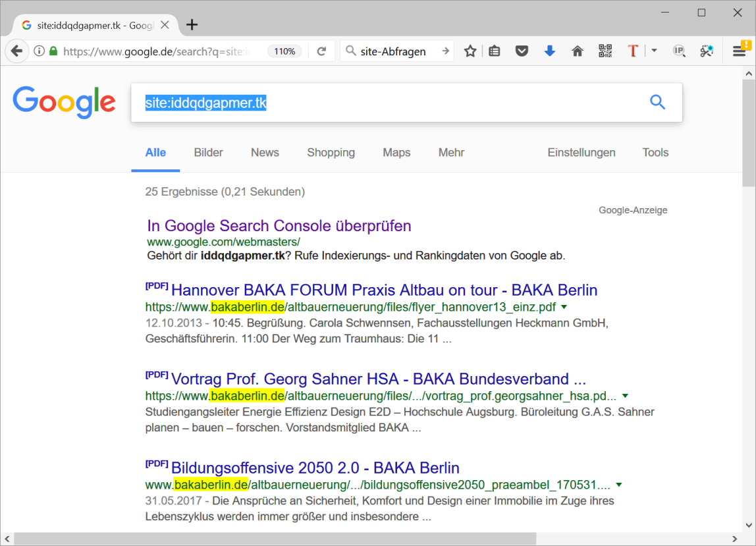The width and height of the screenshot is (756, 546).
Task: Maximize the browser window
Action: click(701, 13)
